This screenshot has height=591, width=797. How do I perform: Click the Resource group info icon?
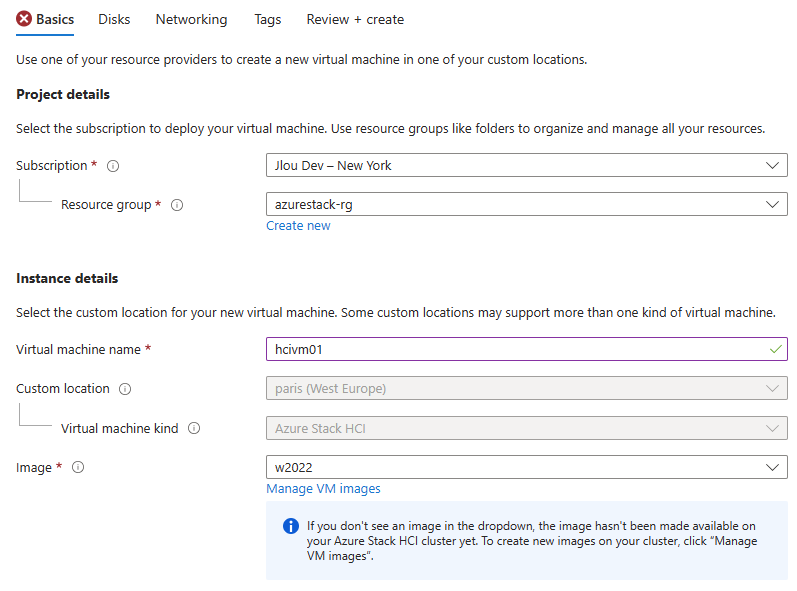(177, 205)
